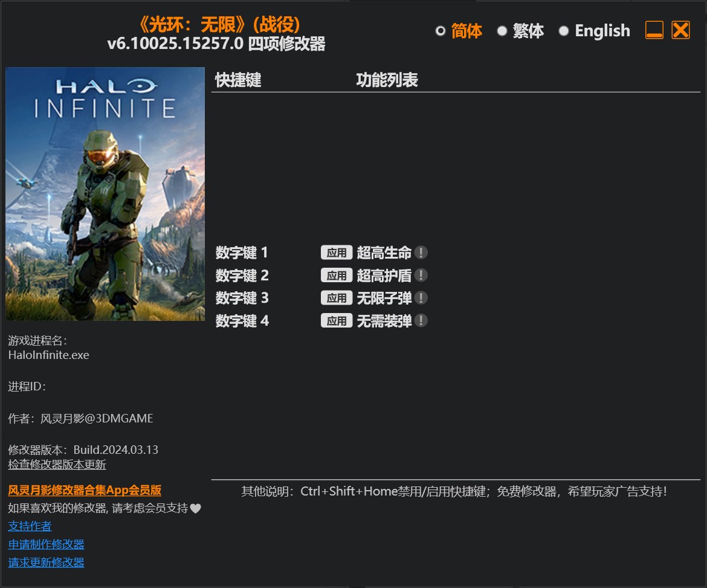This screenshot has width=707, height=588.
Task: Click the 超高护盾 function label
Action: tap(384, 275)
